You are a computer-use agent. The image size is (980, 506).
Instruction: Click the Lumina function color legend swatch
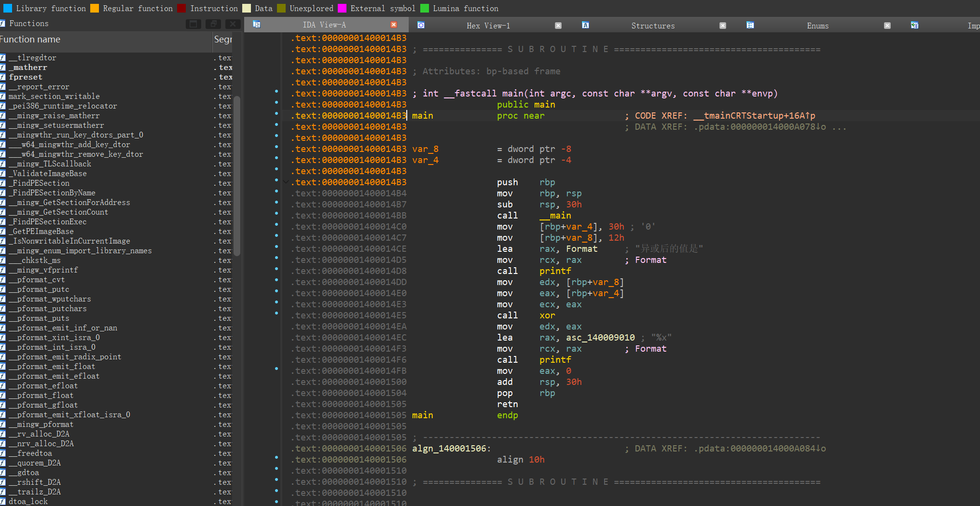pos(425,8)
